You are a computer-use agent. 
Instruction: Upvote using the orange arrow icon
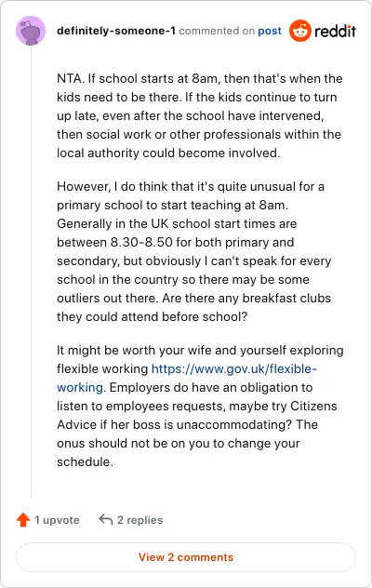[x=23, y=520]
